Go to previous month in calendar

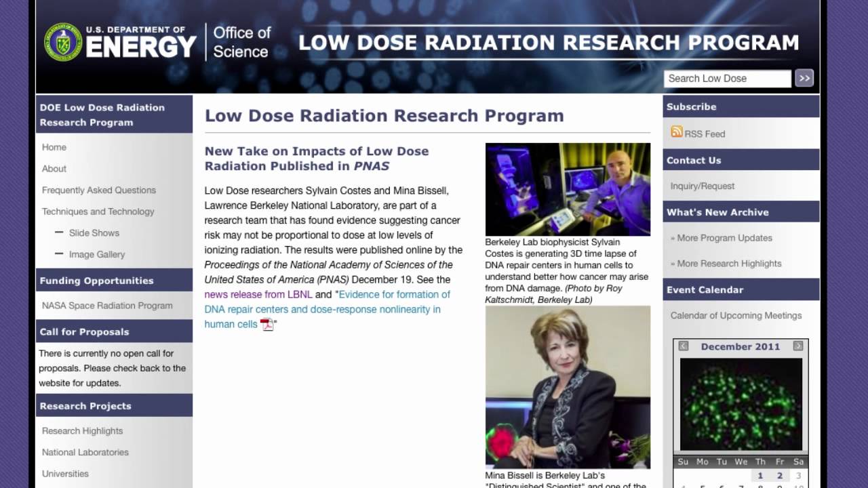point(684,346)
